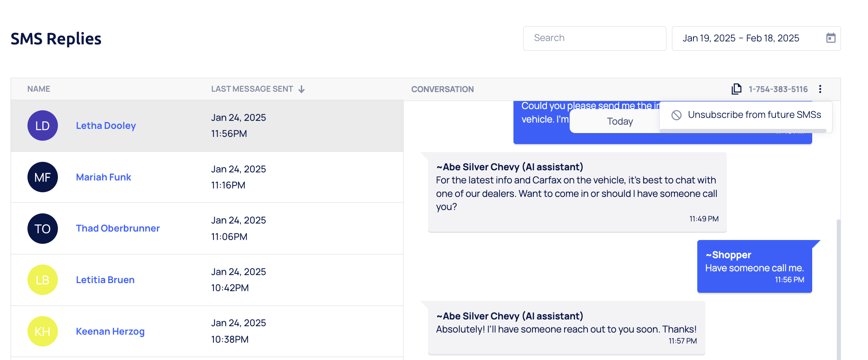Sort the list by Name column header
Image resolution: width=868 pixels, height=360 pixels.
point(38,89)
